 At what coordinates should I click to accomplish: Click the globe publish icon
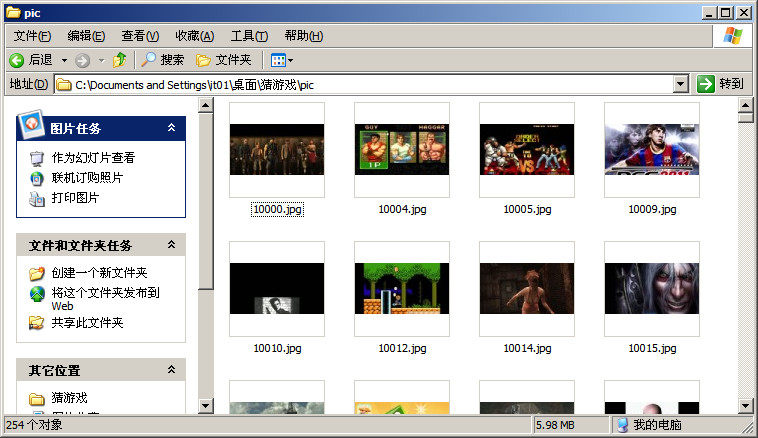37,293
